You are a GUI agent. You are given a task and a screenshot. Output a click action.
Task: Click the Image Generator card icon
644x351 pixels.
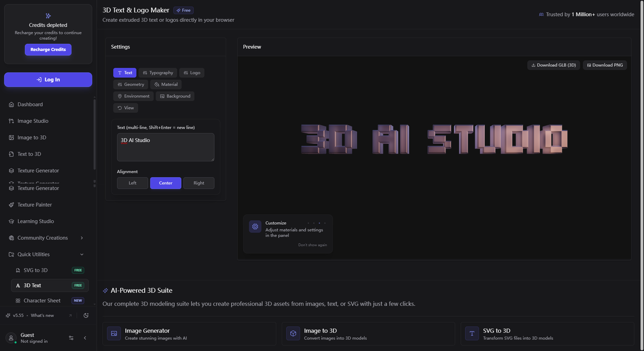(114, 333)
